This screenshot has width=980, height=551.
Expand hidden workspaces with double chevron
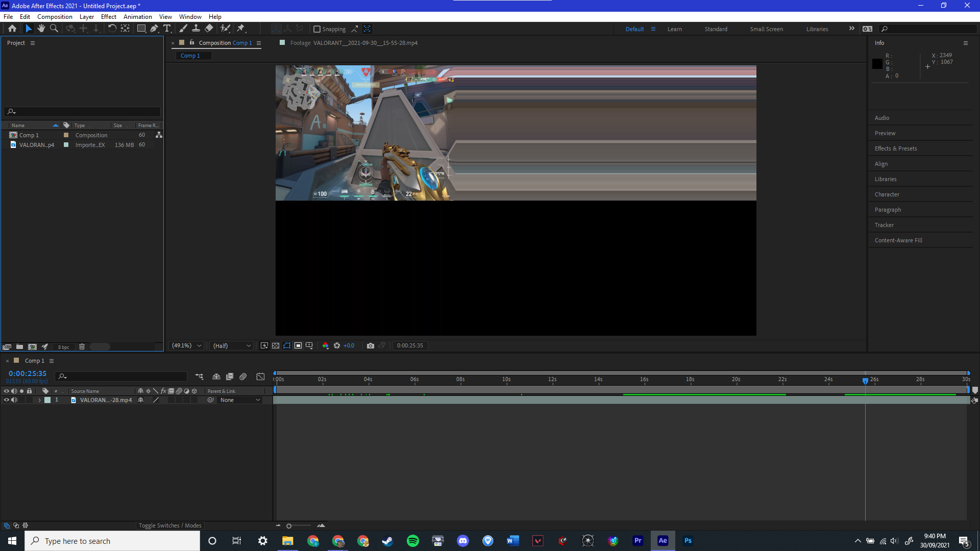851,29
